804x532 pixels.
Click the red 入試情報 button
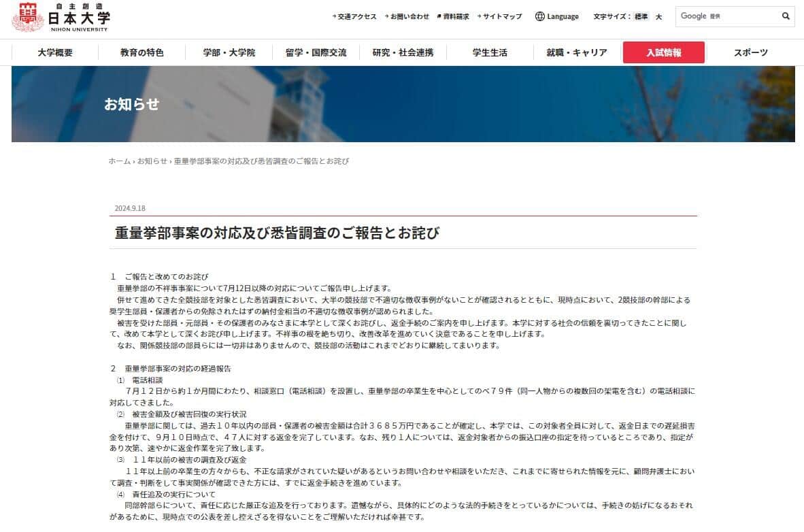pyautogui.click(x=663, y=52)
